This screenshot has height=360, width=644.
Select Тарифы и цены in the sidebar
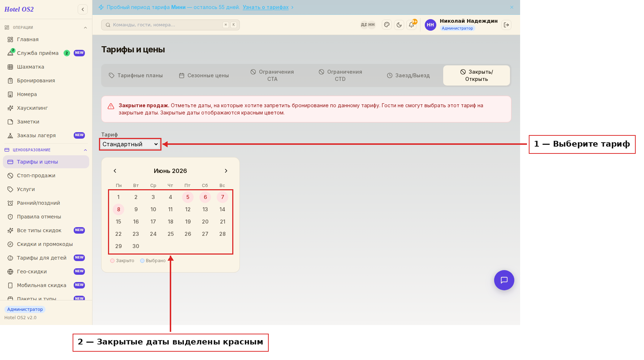coord(46,162)
